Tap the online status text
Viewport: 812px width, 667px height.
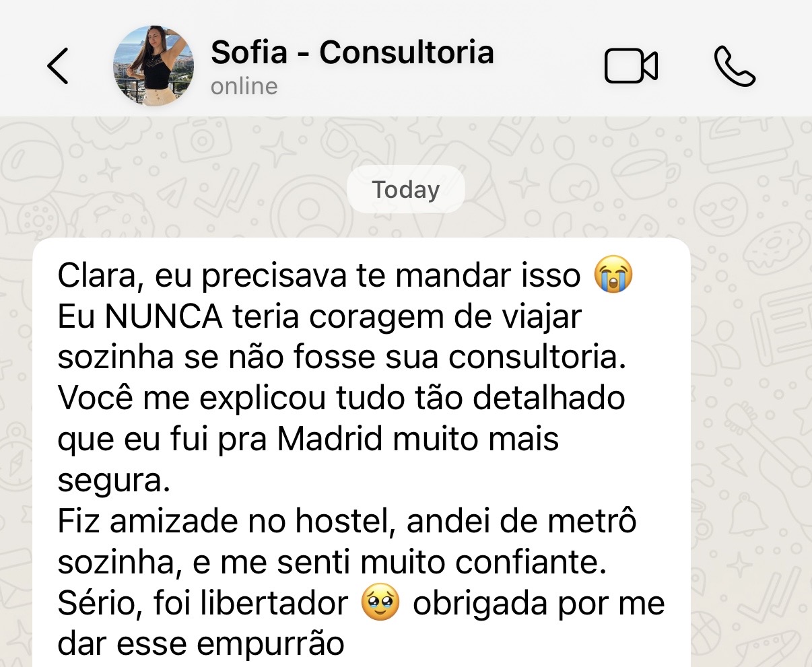(x=244, y=86)
